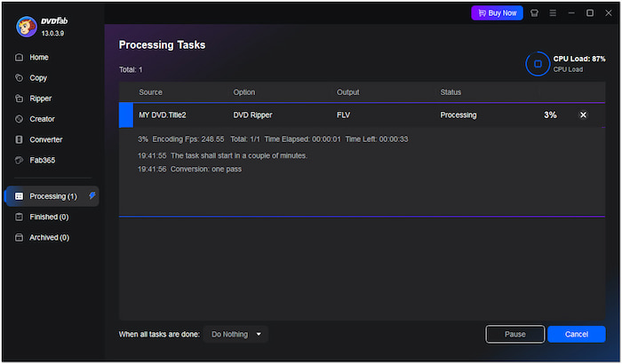Click the lightning bolt beside Processing
Image resolution: width=622 pixels, height=364 pixels.
pos(93,195)
